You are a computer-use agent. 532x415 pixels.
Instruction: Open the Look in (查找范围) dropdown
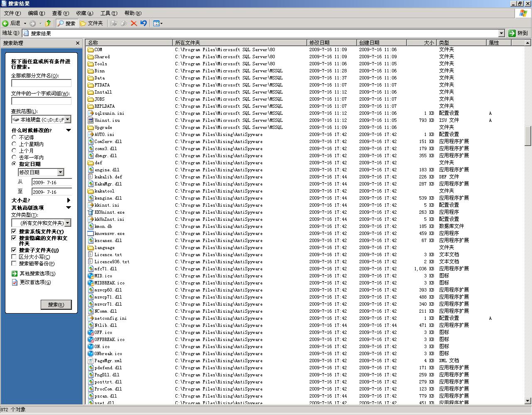tap(68, 119)
